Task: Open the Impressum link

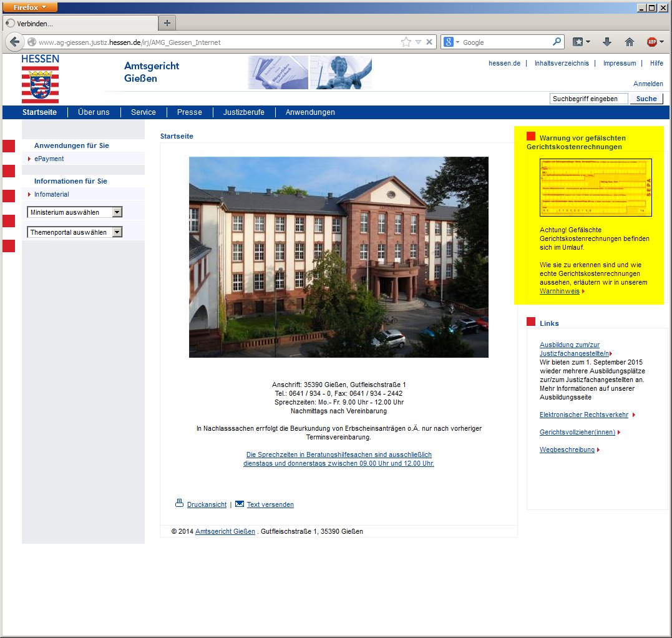Action: pos(620,63)
